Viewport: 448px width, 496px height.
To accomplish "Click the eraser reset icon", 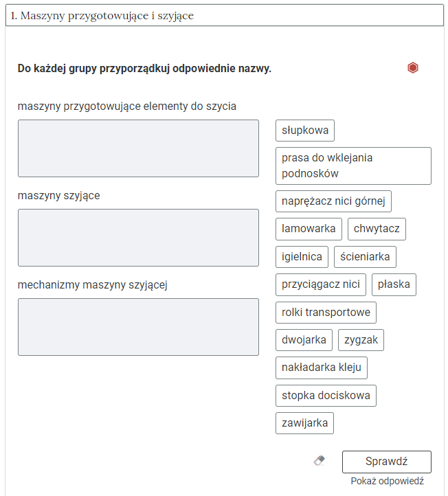I will (318, 461).
